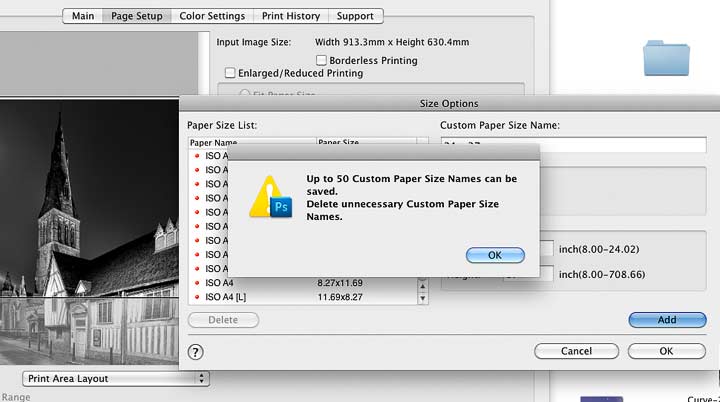Dismiss the alert with its OK button
Image resolution: width=720 pixels, height=402 pixels.
[x=495, y=255]
